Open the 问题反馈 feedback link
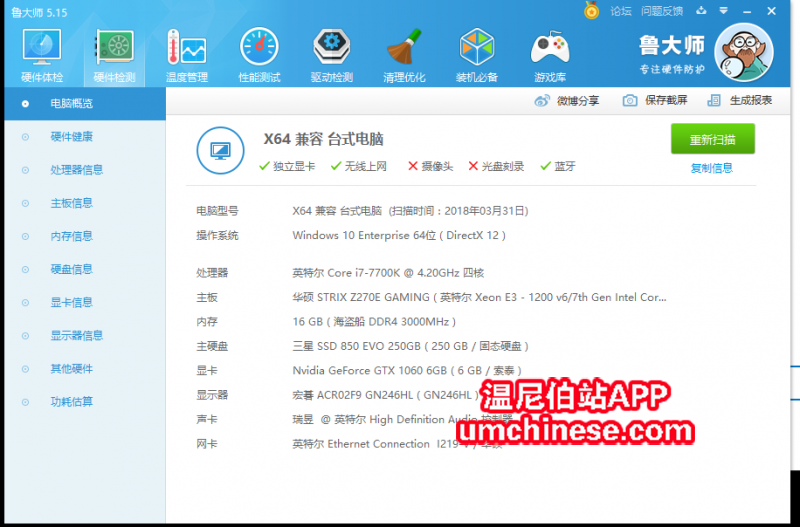The width and height of the screenshot is (800, 527). [661, 11]
